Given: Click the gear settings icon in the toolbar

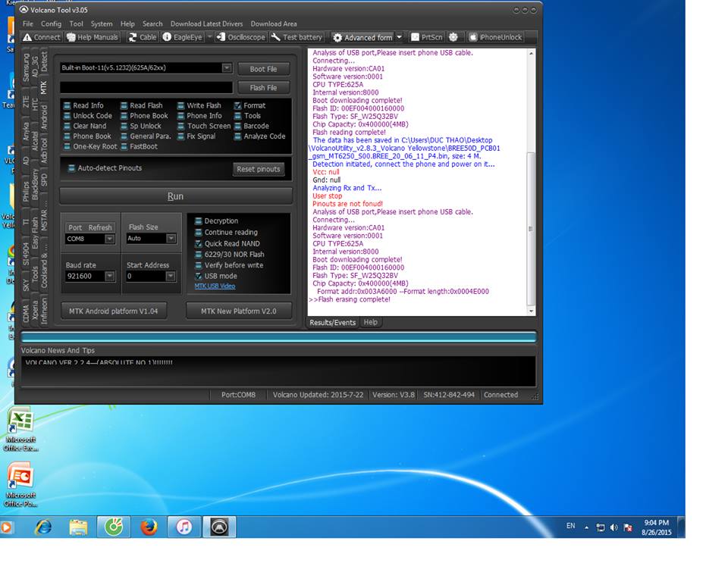Looking at the screenshot, I should point(453,37).
